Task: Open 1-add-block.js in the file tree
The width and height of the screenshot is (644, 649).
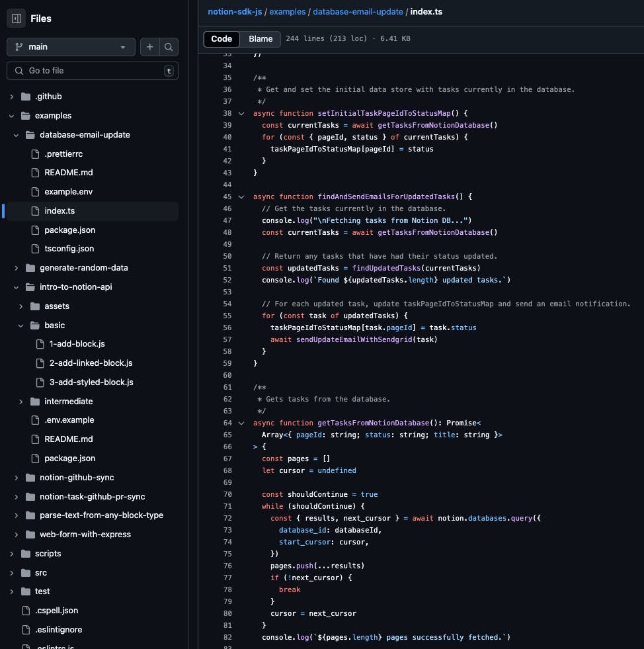Action: point(77,344)
